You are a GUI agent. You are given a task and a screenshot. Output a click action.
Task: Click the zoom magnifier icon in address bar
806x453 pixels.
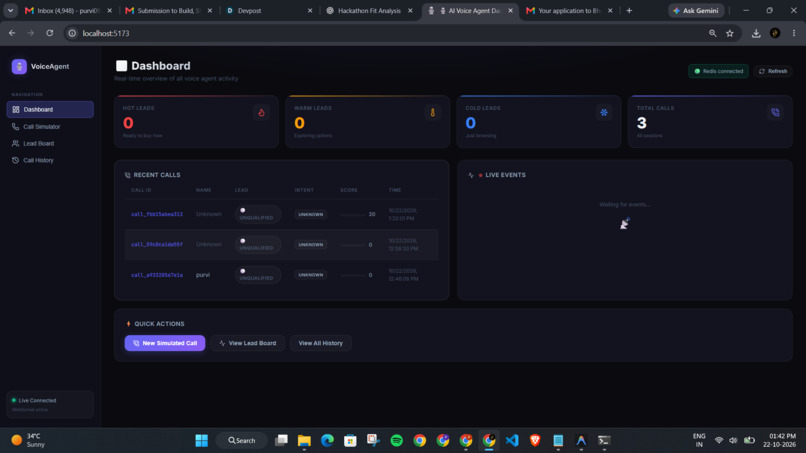click(x=712, y=33)
